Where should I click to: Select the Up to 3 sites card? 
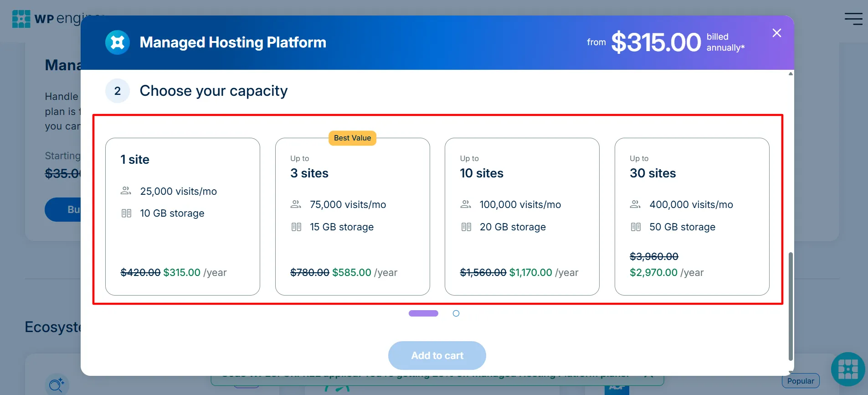[353, 217]
